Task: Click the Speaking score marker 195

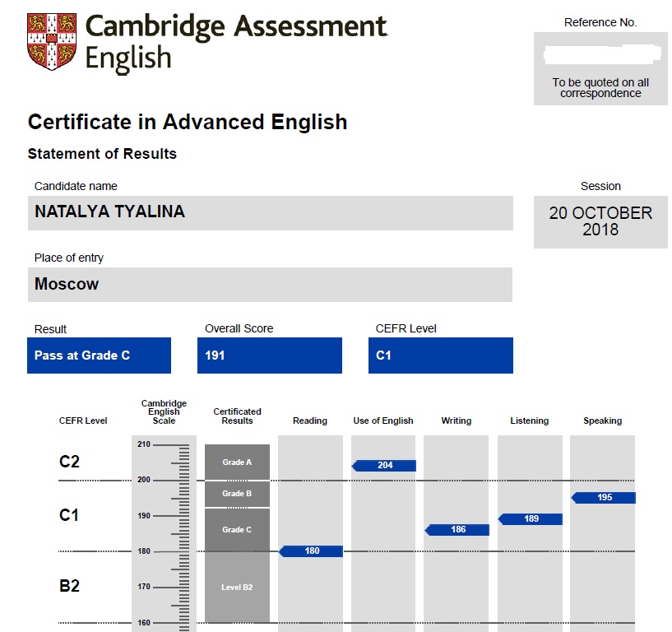Action: point(604,498)
